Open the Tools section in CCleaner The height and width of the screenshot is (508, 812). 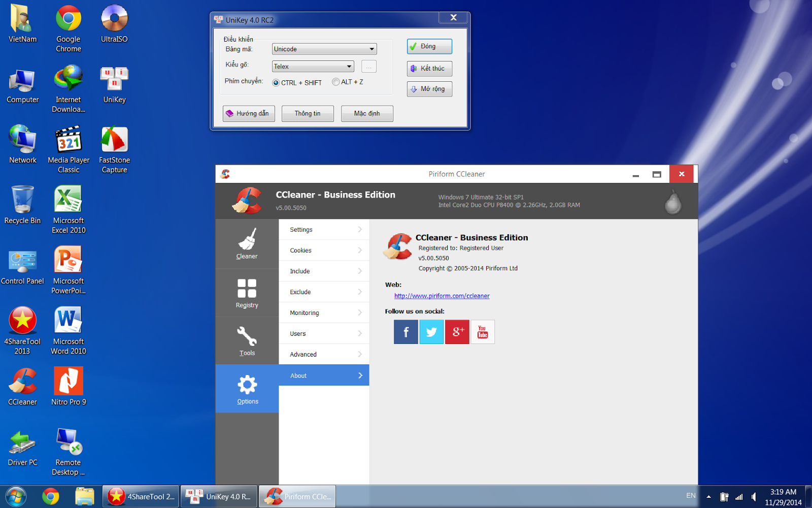coord(247,341)
